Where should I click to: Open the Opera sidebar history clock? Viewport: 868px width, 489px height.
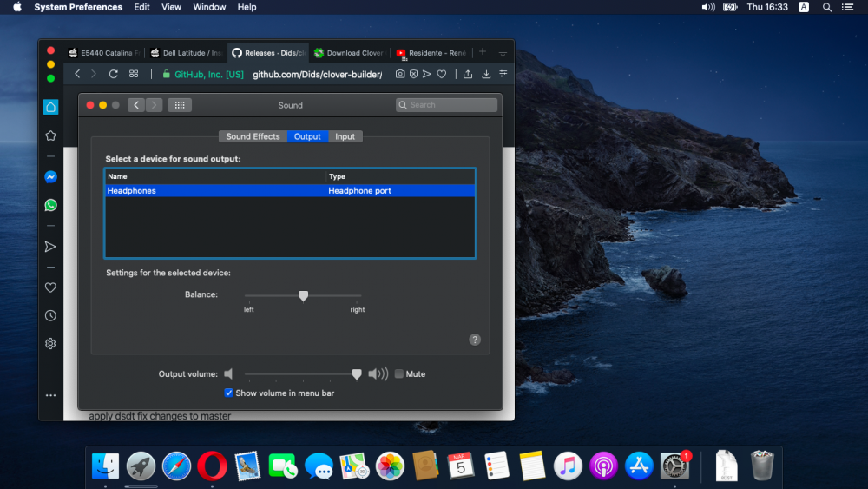tap(50, 316)
